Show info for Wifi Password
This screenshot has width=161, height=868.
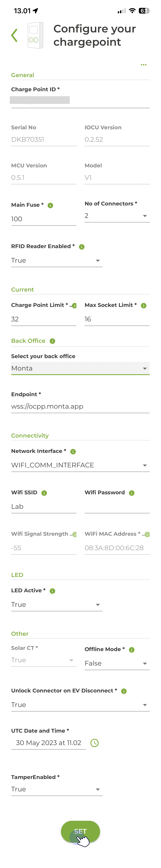point(132,493)
